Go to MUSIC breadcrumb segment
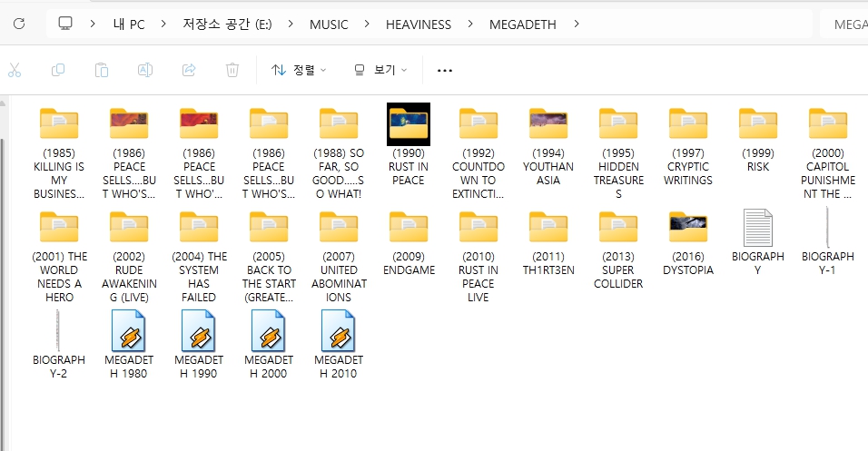The image size is (868, 451). [329, 25]
